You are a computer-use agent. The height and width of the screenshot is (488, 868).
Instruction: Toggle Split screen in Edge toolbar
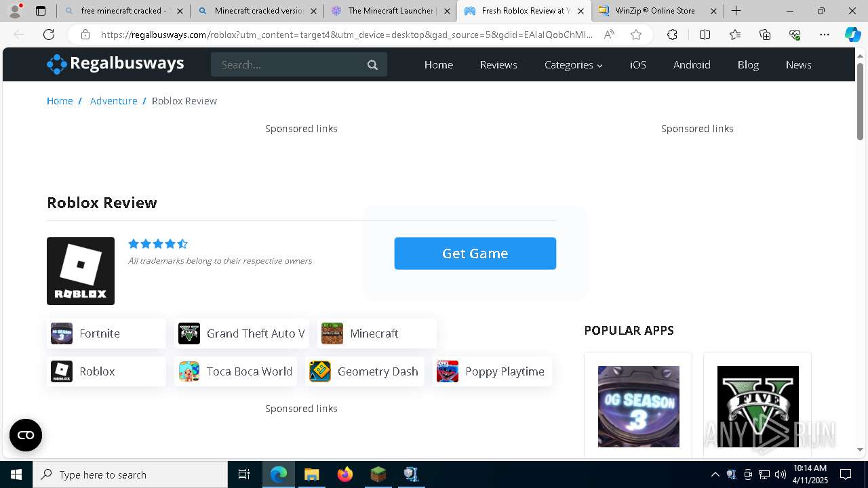coord(705,35)
